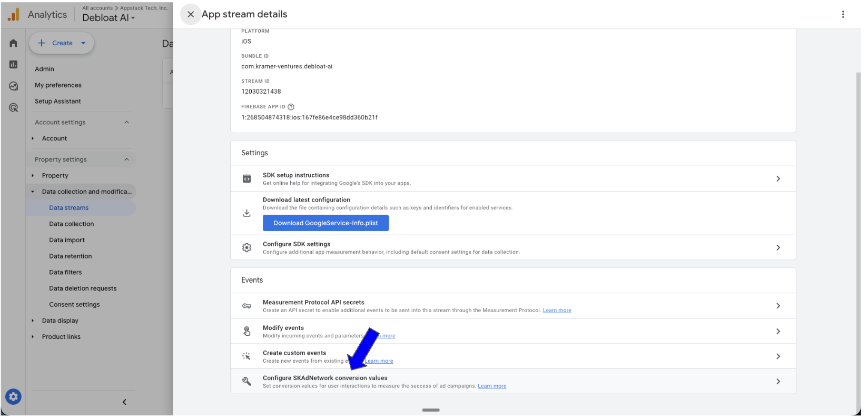Select Data streams menu item
Image resolution: width=868 pixels, height=420 pixels.
pyautogui.click(x=68, y=208)
